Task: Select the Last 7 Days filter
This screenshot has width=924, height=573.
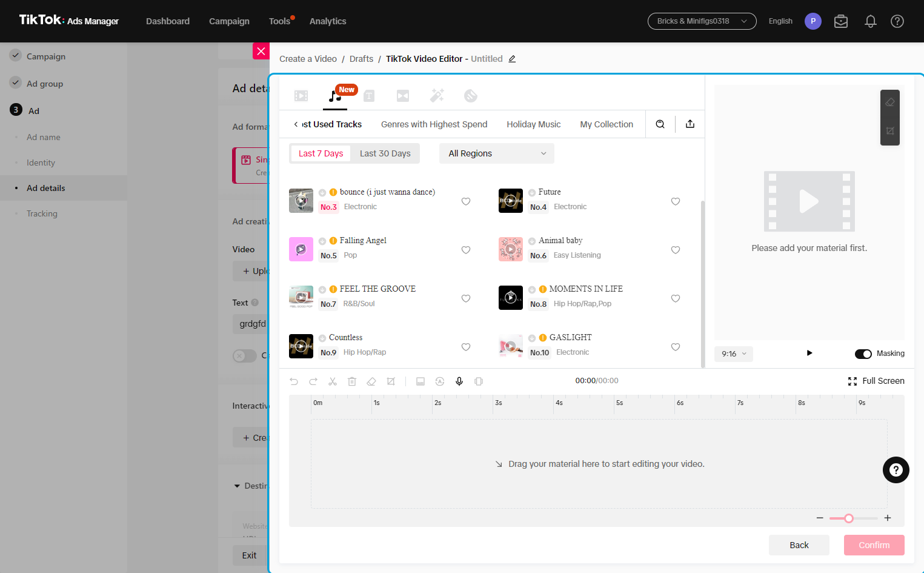Action: coord(321,153)
